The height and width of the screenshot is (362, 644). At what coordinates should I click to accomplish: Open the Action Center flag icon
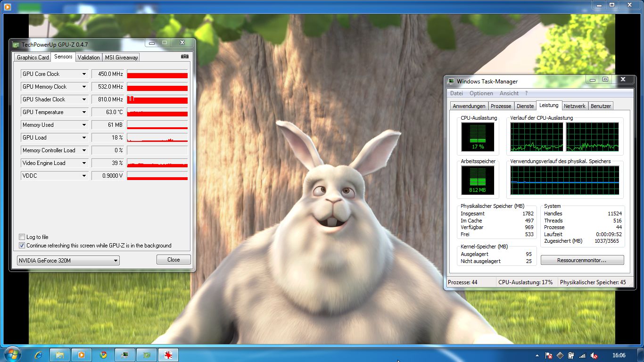tap(549, 355)
